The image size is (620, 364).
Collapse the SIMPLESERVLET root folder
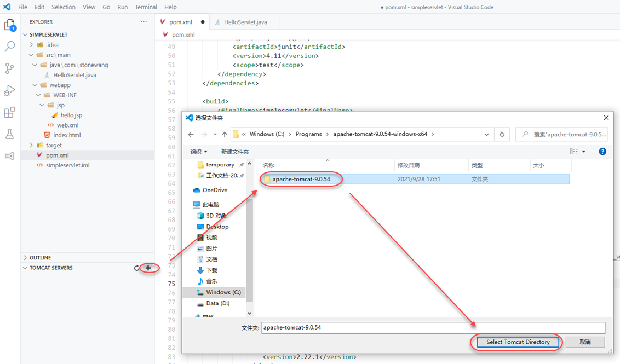[x=25, y=35]
